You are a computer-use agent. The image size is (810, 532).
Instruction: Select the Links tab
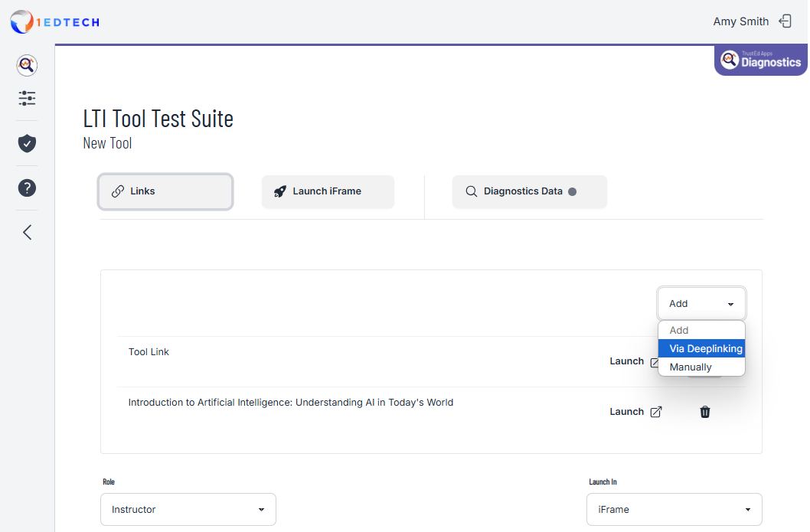pos(165,191)
